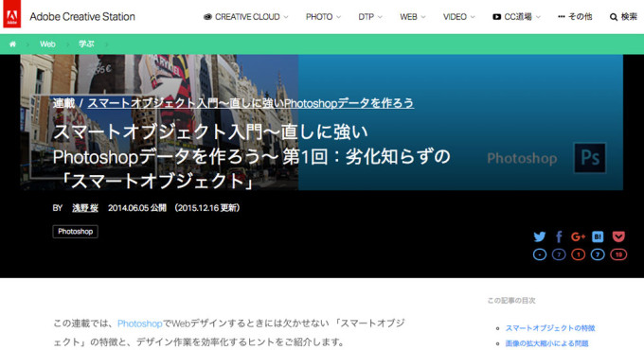The width and height of the screenshot is (644, 350).
Task: Select the Web breadcrumb link
Action: pos(47,44)
